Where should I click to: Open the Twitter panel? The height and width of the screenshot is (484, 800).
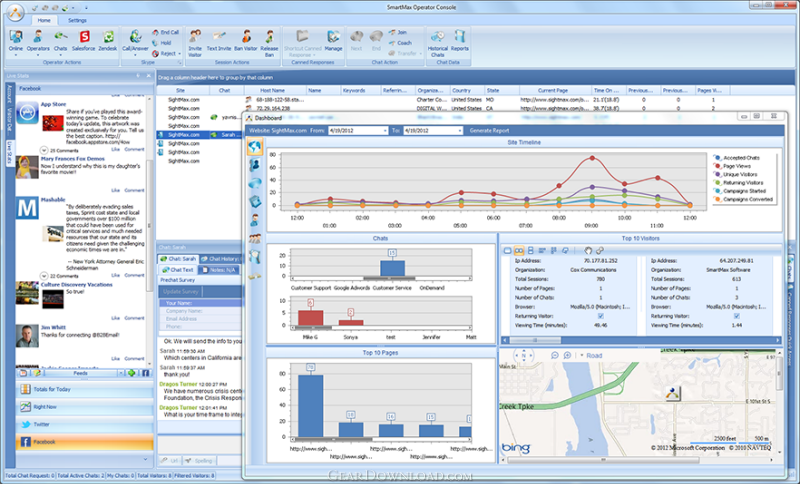(85, 424)
